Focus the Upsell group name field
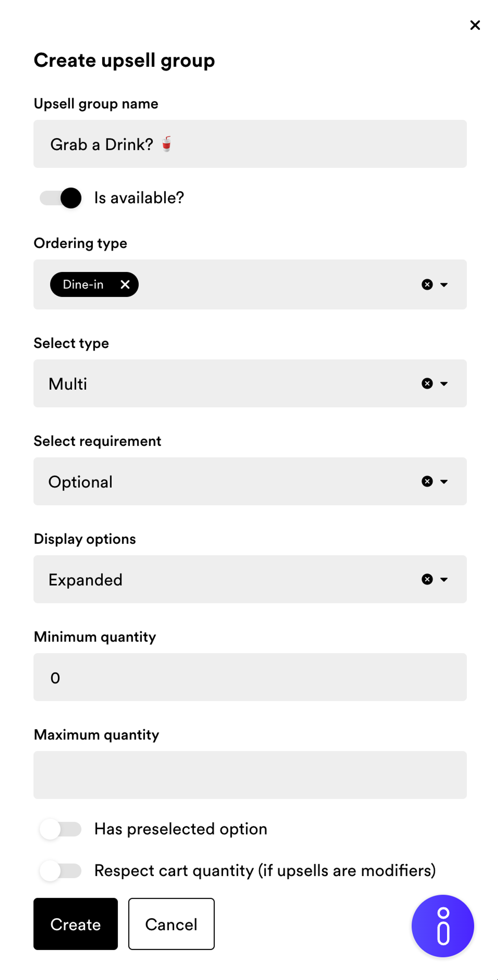Image resolution: width=498 pixels, height=980 pixels. pyautogui.click(x=249, y=144)
